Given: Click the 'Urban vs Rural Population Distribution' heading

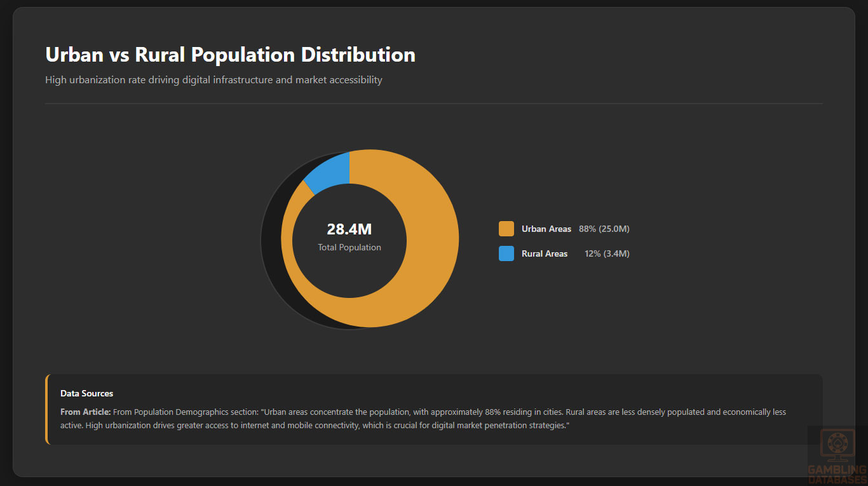Looking at the screenshot, I should (230, 55).
